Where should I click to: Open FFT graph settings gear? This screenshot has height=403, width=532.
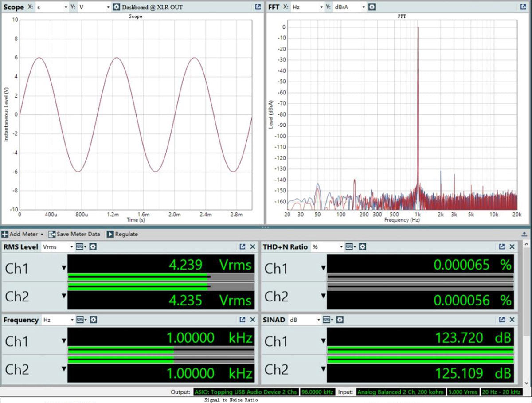point(372,7)
